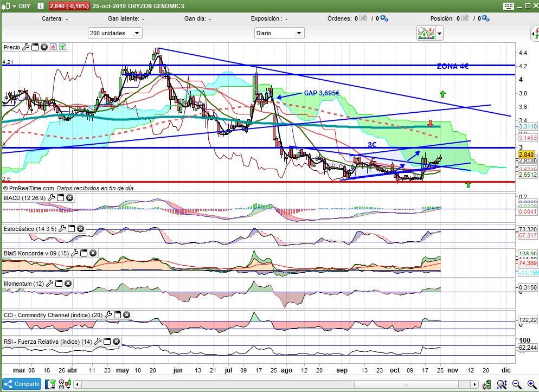Viewport: 539px width, 392px height.
Task: Click the sep month label on time axis
Action: pos(342,370)
